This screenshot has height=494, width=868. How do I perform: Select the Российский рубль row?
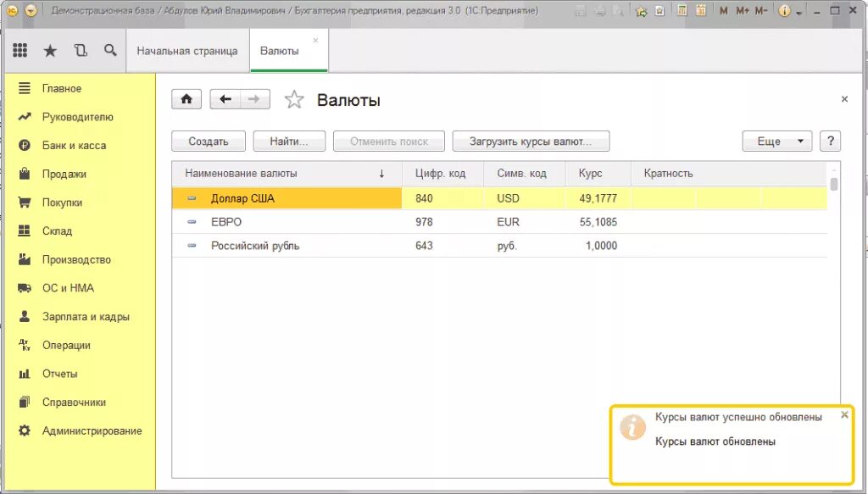coord(499,246)
